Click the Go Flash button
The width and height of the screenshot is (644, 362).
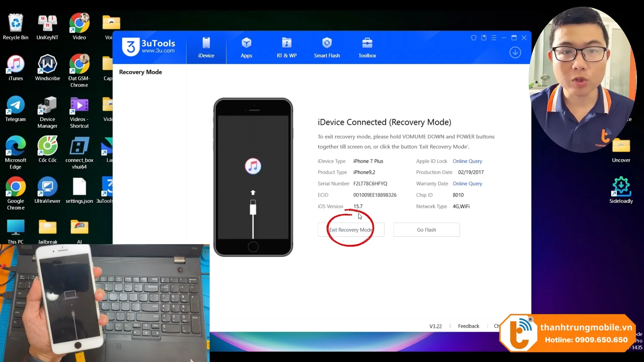tap(426, 230)
